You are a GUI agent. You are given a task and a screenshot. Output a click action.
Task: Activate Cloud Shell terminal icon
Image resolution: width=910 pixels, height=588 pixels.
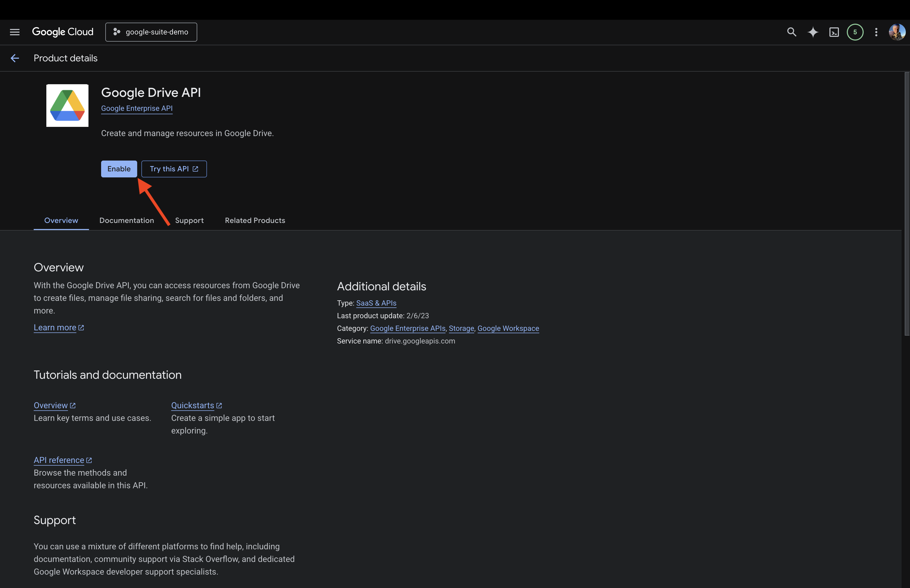[834, 32]
